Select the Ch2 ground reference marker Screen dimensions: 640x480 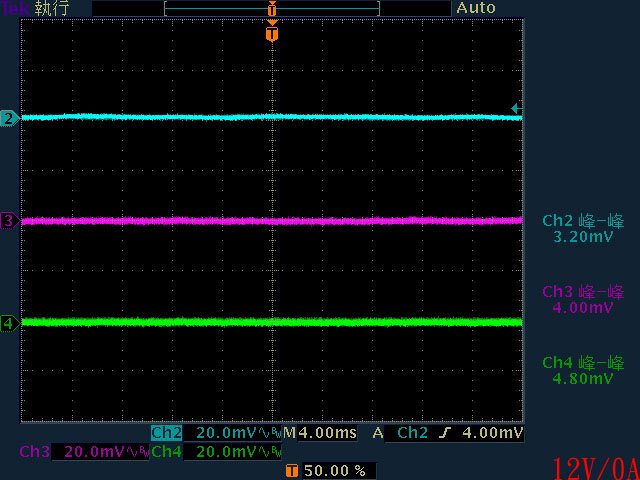10,119
